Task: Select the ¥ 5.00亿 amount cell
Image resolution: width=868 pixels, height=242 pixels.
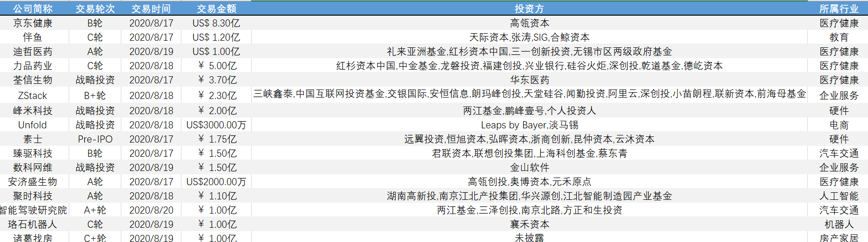Action: pyautogui.click(x=217, y=65)
